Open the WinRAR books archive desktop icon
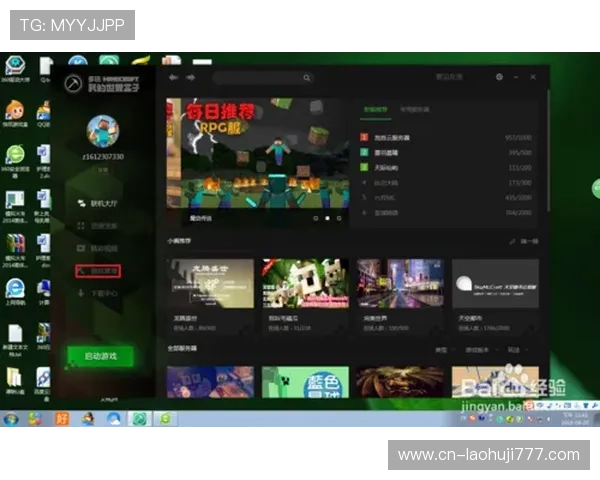Screen dimensions: 600x480 [15, 251]
